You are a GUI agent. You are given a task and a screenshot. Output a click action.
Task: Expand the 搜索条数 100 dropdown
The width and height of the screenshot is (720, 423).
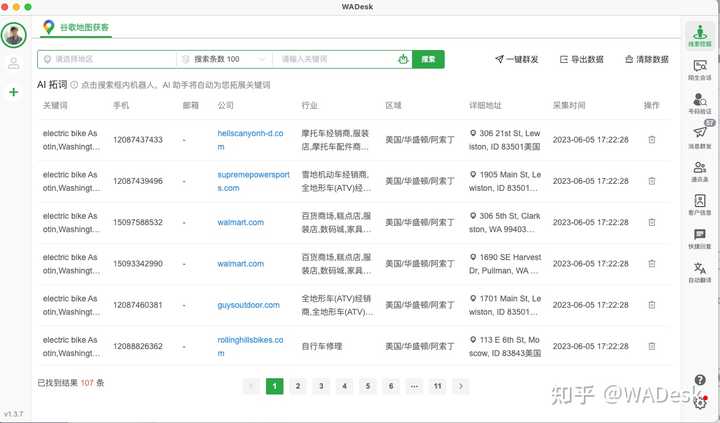point(224,59)
